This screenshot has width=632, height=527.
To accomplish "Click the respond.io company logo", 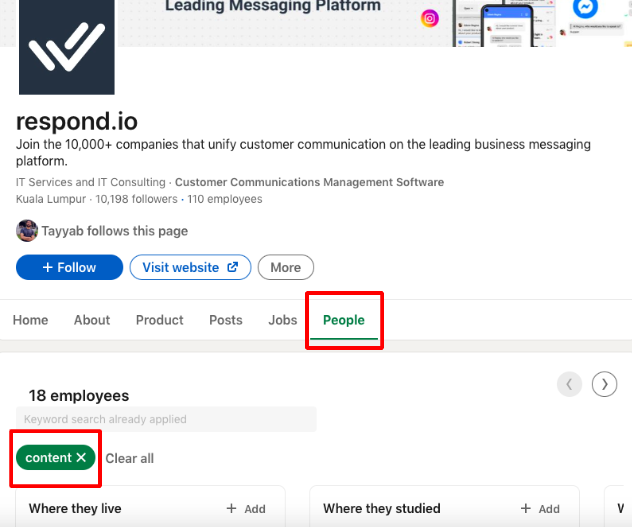I will (67, 47).
